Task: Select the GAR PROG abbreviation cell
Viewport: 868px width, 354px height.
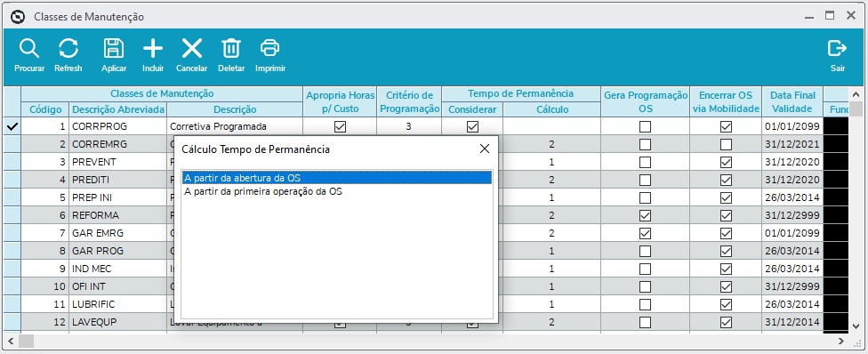Action: [118, 251]
